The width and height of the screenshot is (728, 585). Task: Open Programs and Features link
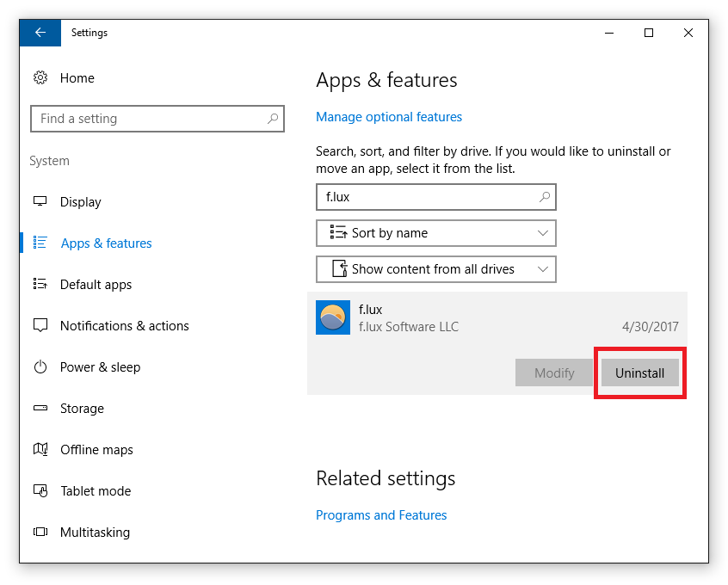tap(381, 515)
